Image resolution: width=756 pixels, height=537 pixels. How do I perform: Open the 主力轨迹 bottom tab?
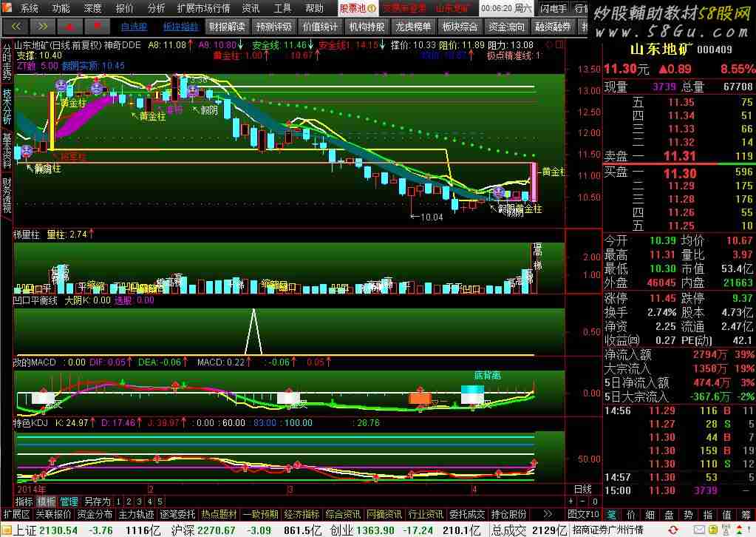pos(137,514)
